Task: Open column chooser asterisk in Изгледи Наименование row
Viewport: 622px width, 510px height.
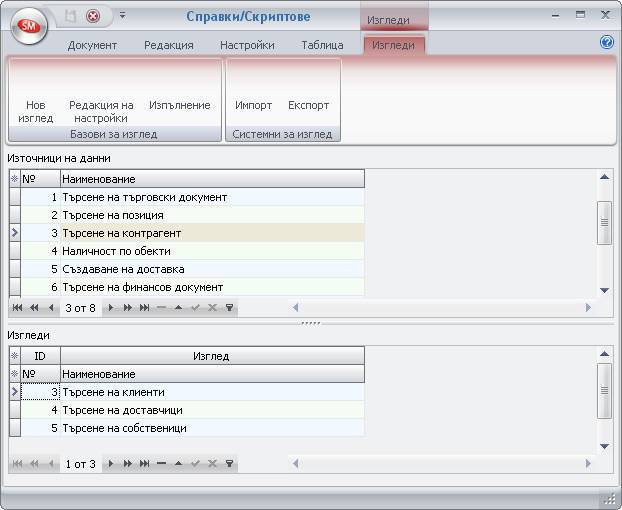Action: 15,374
